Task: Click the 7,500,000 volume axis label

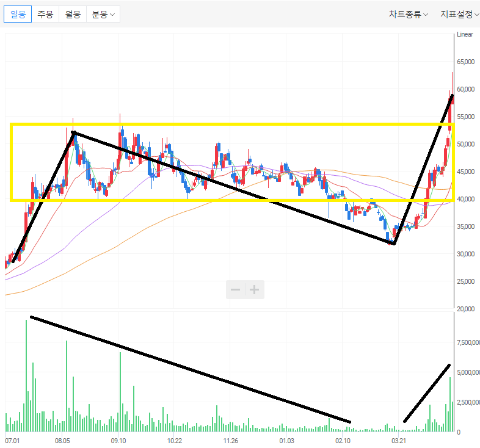Action: (468, 343)
